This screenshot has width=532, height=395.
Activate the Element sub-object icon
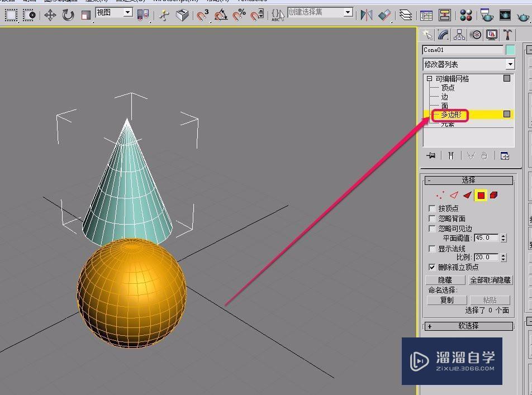click(493, 195)
